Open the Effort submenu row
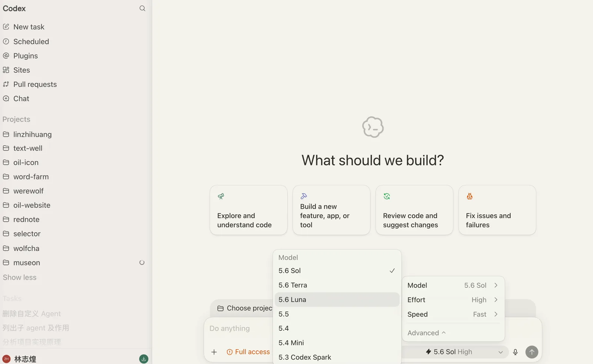This screenshot has height=364, width=593. click(x=453, y=300)
